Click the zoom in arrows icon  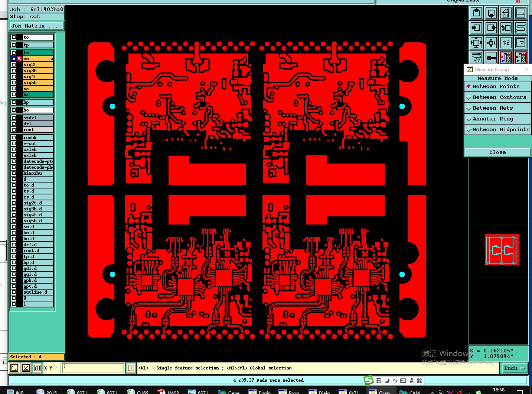(x=476, y=43)
